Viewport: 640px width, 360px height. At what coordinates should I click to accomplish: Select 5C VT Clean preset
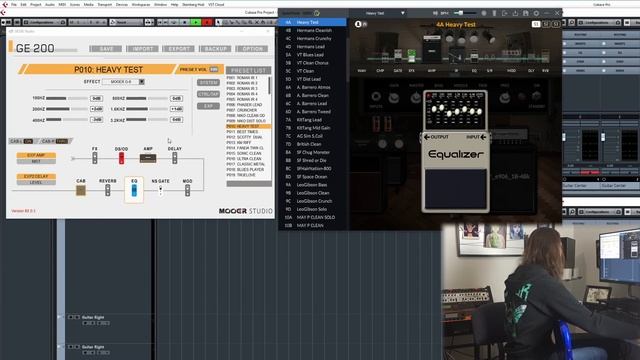[x=313, y=71]
